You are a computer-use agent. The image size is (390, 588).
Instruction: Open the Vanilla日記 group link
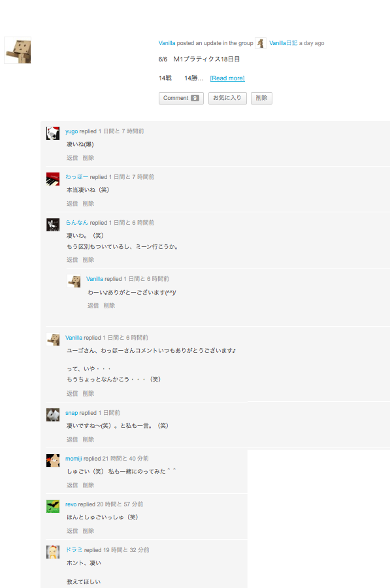(x=283, y=43)
